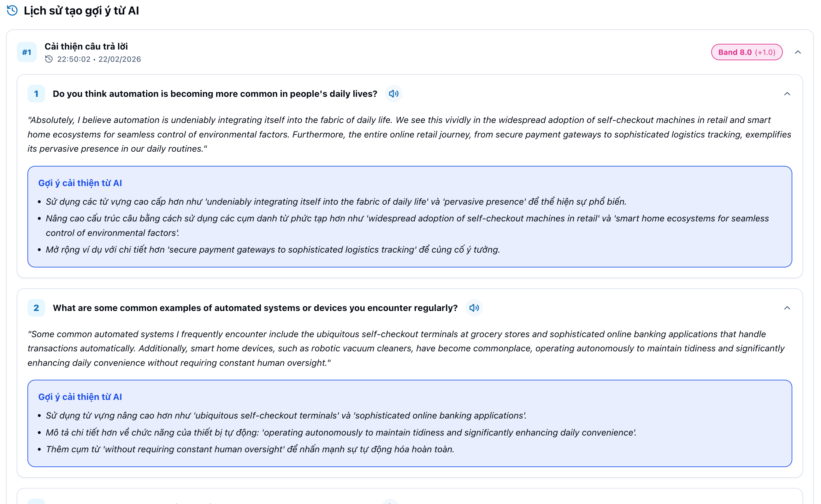Click the question text about automation in daily lives
This screenshot has height=504, width=821.
pyautogui.click(x=215, y=94)
